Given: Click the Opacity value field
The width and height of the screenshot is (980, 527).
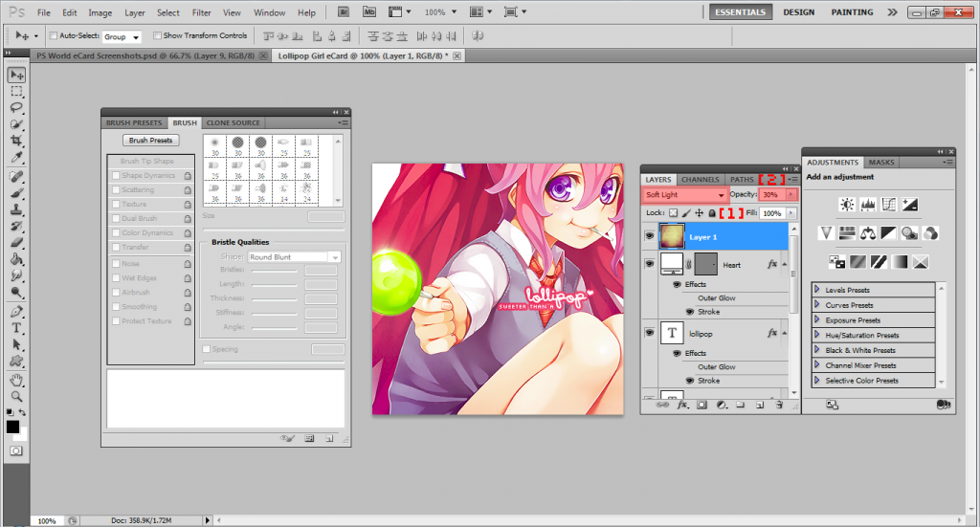Looking at the screenshot, I should click(x=772, y=195).
